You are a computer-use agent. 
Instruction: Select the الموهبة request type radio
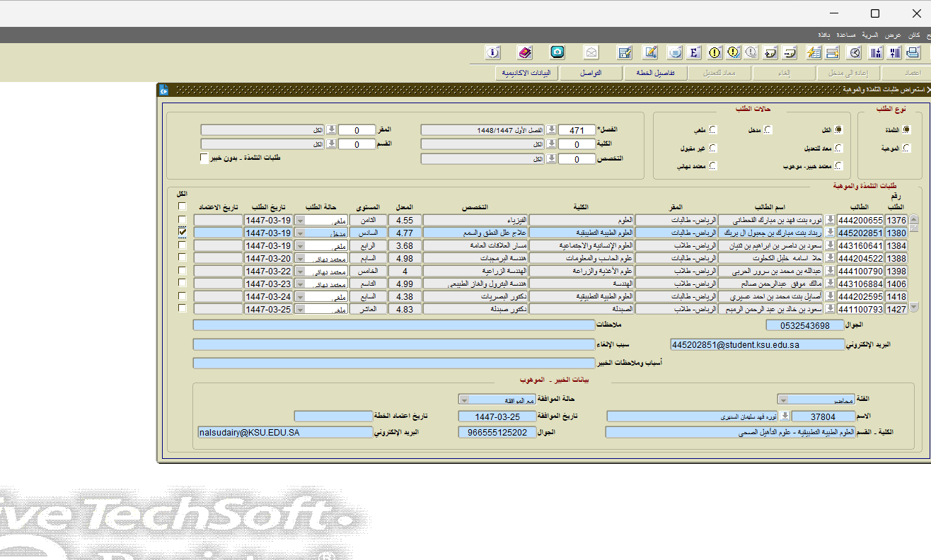click(x=907, y=148)
